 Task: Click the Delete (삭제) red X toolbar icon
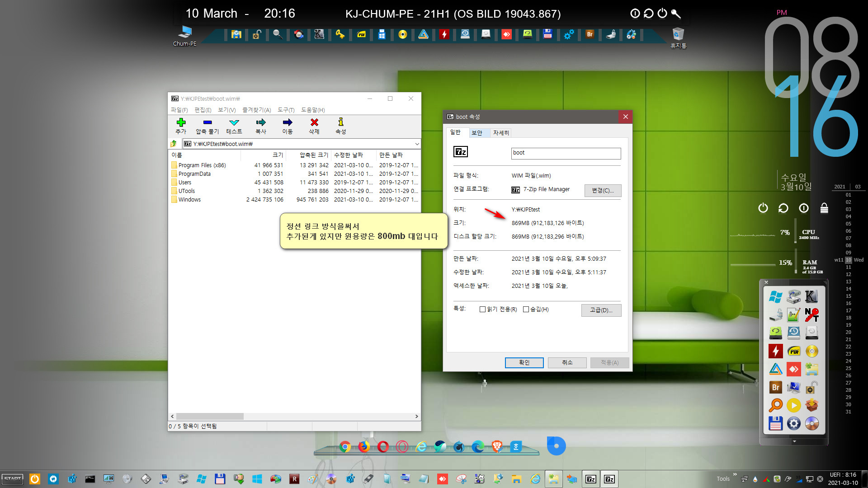coord(314,122)
